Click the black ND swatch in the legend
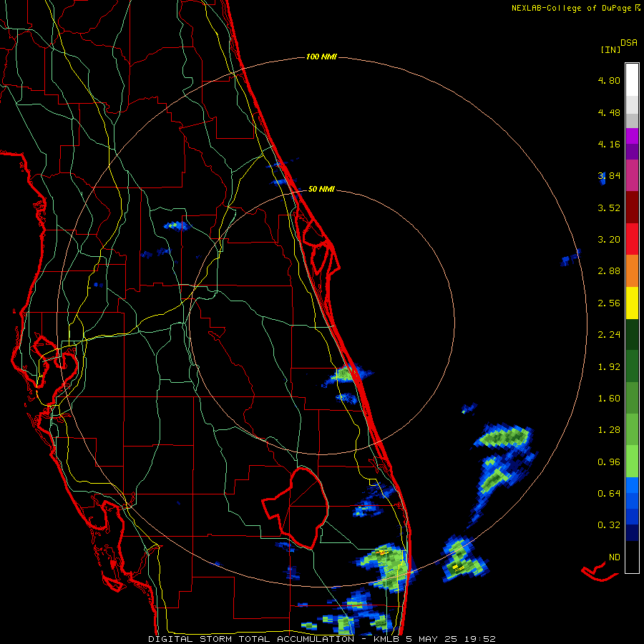This screenshot has height=644, width=644. pyautogui.click(x=632, y=557)
